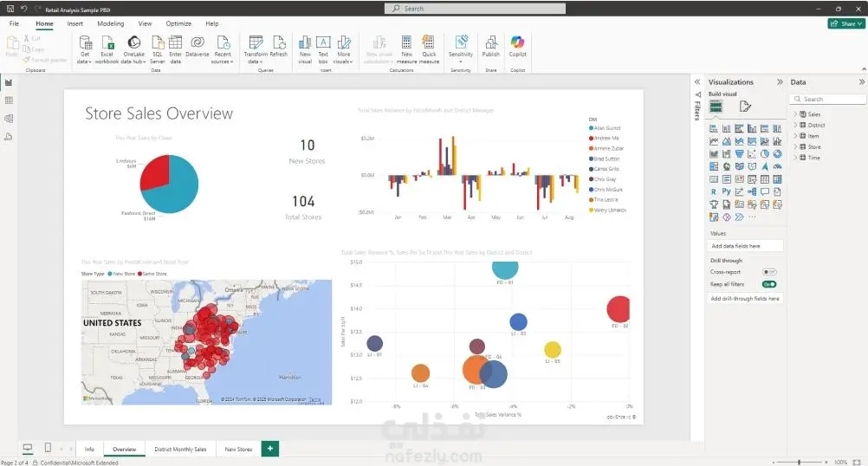The width and height of the screenshot is (868, 466).
Task: Focus the title bar Search box
Action: click(x=475, y=9)
